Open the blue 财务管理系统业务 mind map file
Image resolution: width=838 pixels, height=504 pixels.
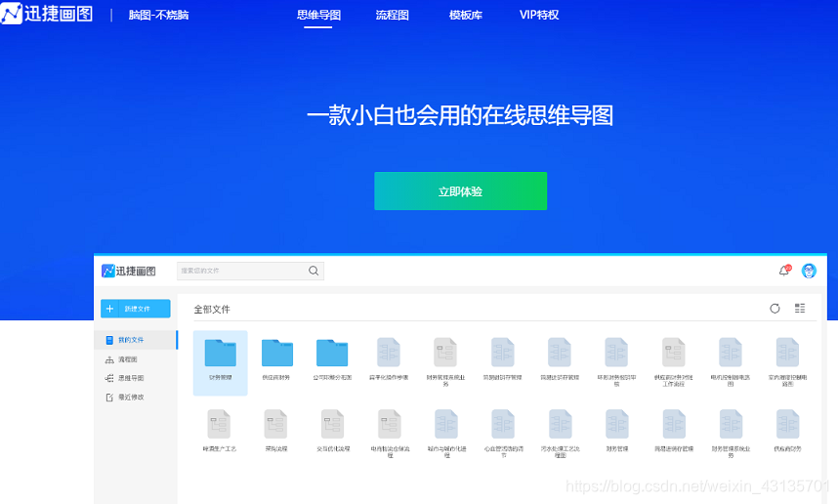(731, 434)
